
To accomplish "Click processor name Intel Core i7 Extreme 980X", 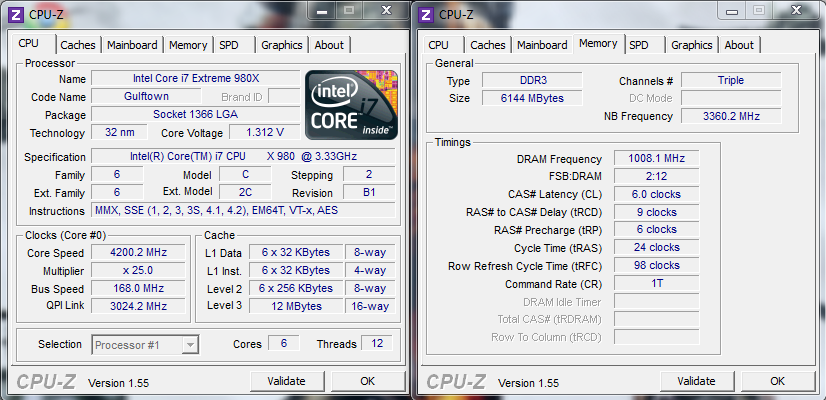I will [196, 79].
